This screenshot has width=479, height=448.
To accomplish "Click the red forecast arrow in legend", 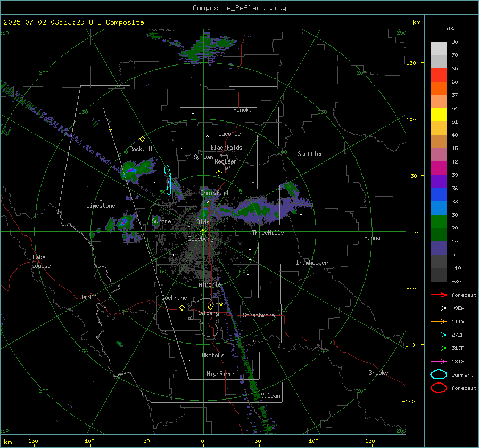I will point(439,295).
